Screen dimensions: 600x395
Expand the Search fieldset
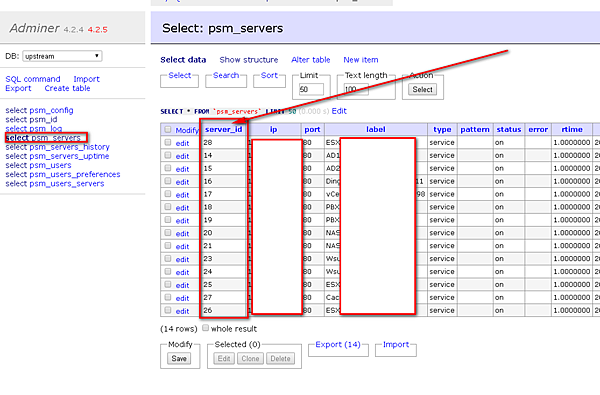pos(226,75)
